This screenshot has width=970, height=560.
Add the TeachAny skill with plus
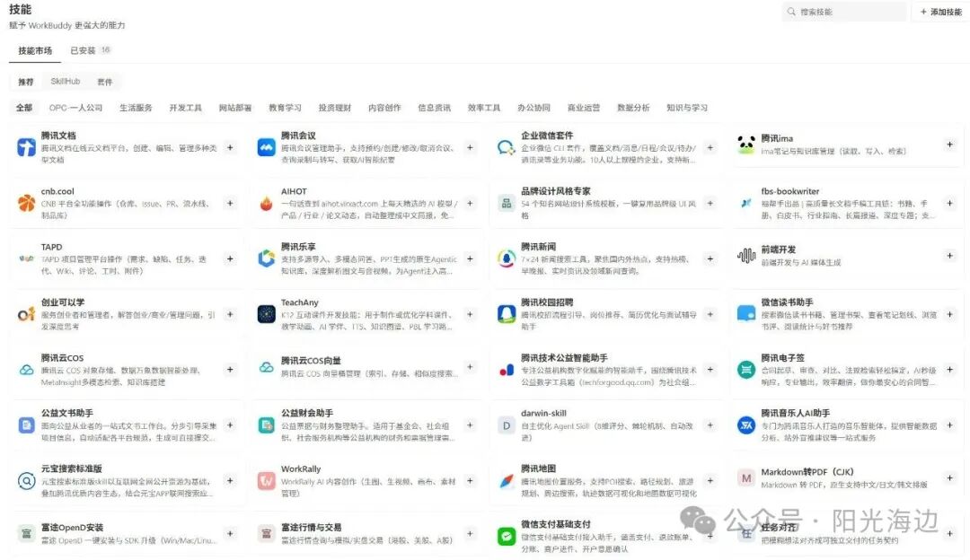pyautogui.click(x=470, y=314)
